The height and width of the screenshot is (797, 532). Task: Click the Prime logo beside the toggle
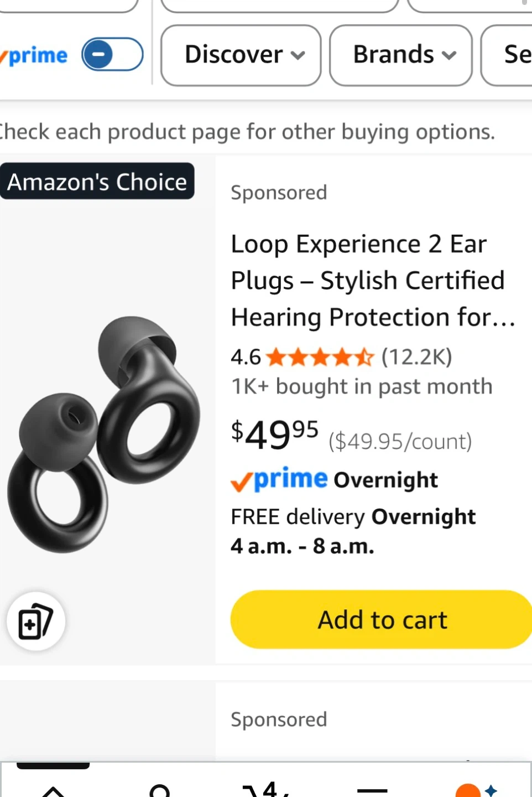[x=36, y=55]
